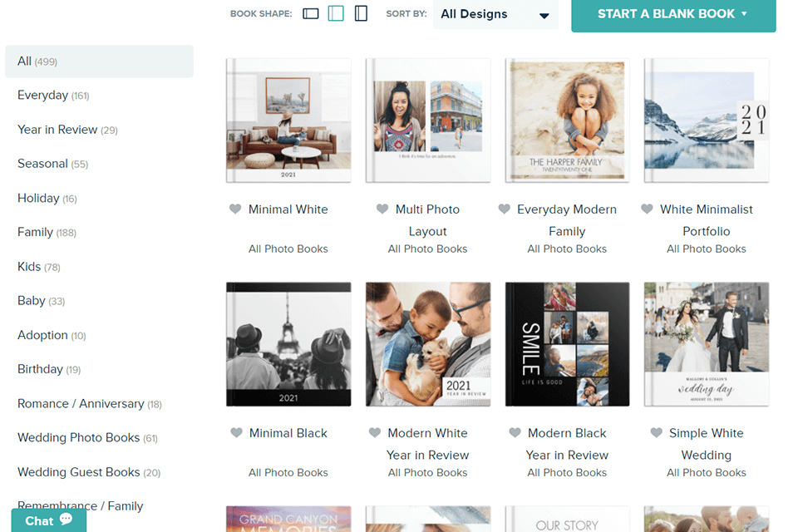Image resolution: width=798 pixels, height=532 pixels.
Task: Select the Everyday category
Action: (x=43, y=96)
